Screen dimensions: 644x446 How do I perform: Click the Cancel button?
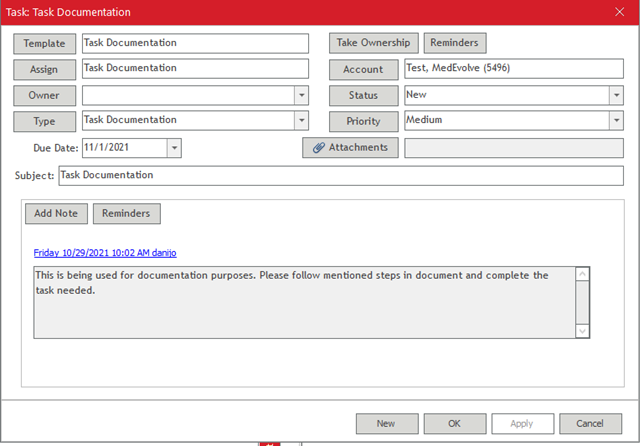(597, 424)
